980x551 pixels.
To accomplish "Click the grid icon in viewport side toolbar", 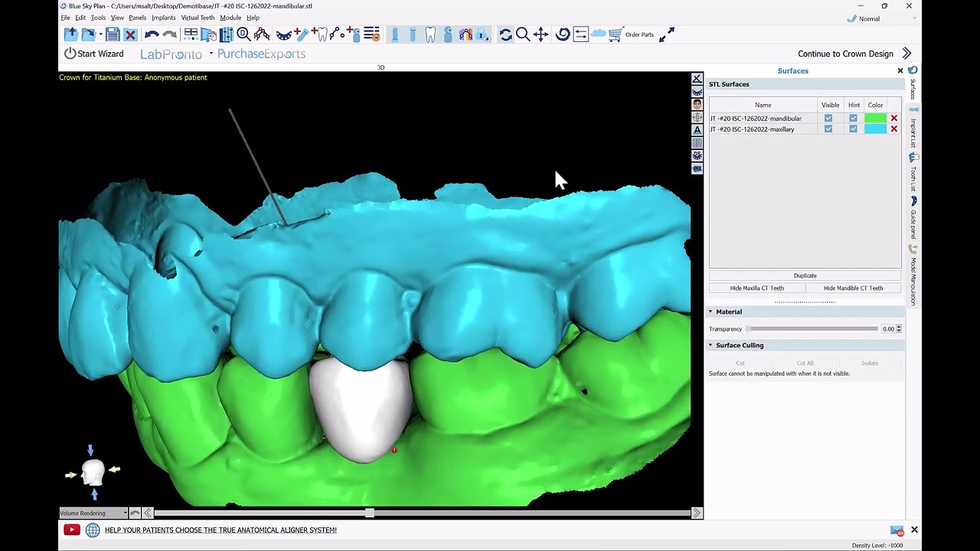I will tap(697, 143).
